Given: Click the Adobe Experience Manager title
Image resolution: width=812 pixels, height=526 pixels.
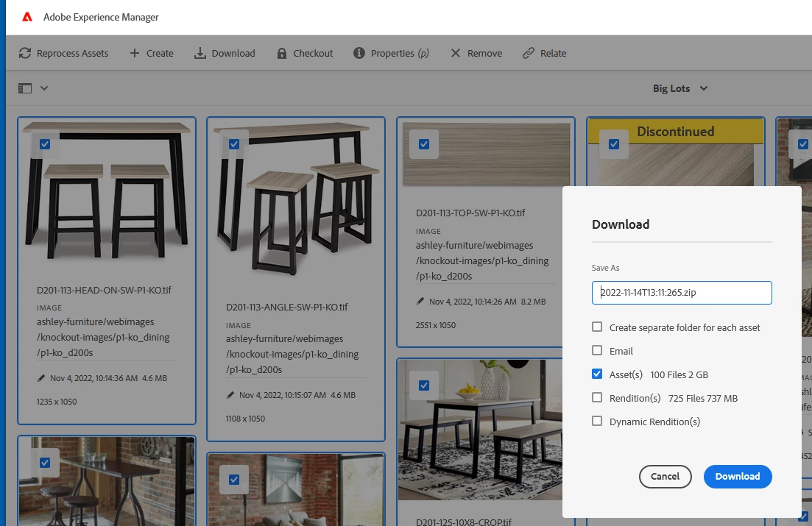Looking at the screenshot, I should [x=101, y=17].
